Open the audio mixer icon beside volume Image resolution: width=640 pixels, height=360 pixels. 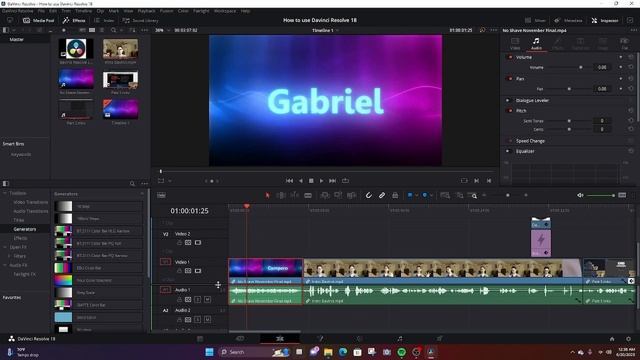622,196
